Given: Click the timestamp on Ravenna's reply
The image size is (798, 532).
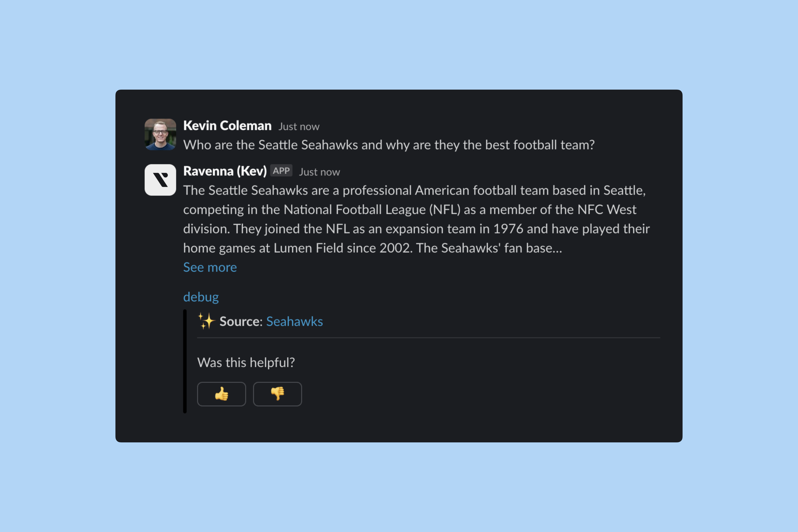Looking at the screenshot, I should click(x=319, y=172).
